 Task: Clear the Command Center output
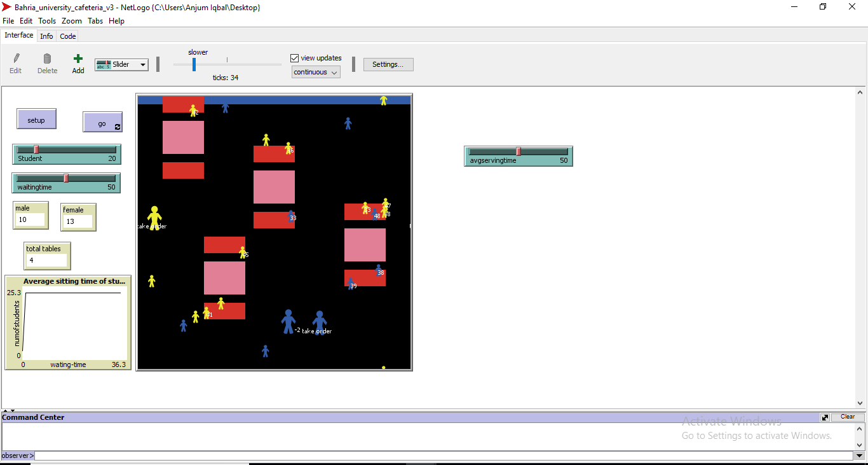pyautogui.click(x=847, y=417)
